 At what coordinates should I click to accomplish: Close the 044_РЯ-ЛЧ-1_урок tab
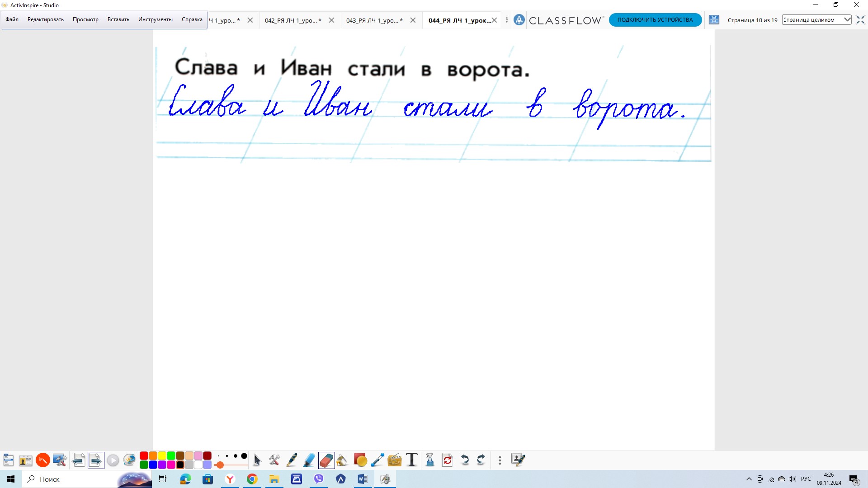point(495,20)
